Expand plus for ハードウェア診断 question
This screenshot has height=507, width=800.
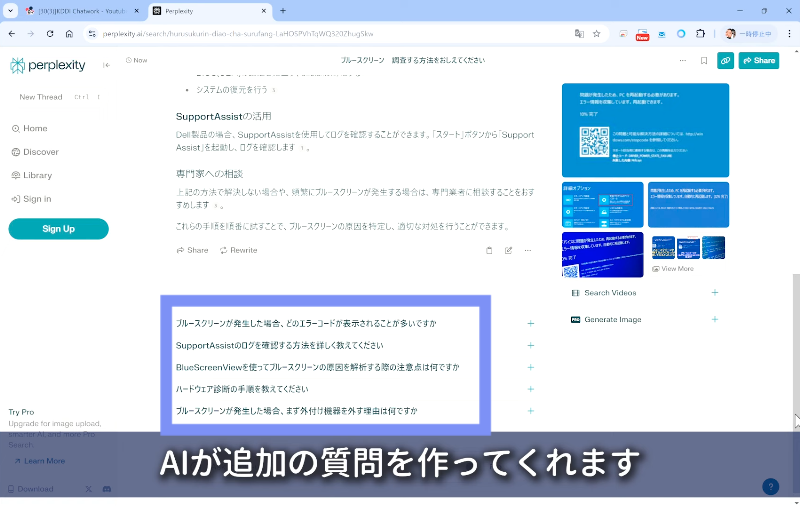coord(531,389)
